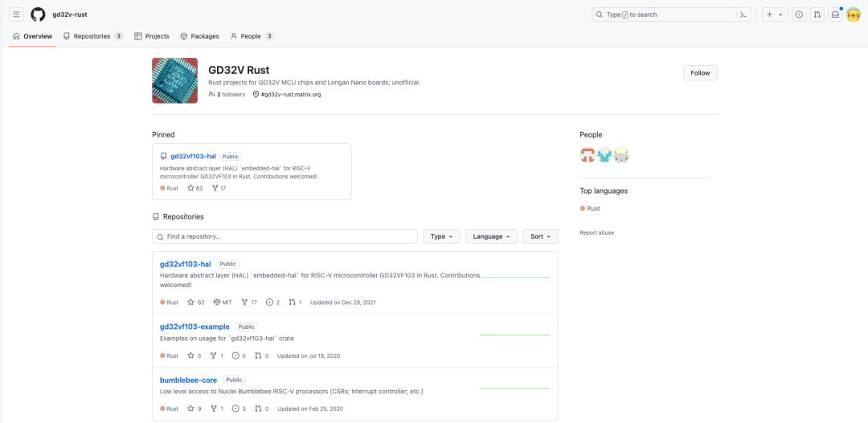View forks of gd32vf103-example
The width and height of the screenshot is (868, 423).
pos(217,355)
